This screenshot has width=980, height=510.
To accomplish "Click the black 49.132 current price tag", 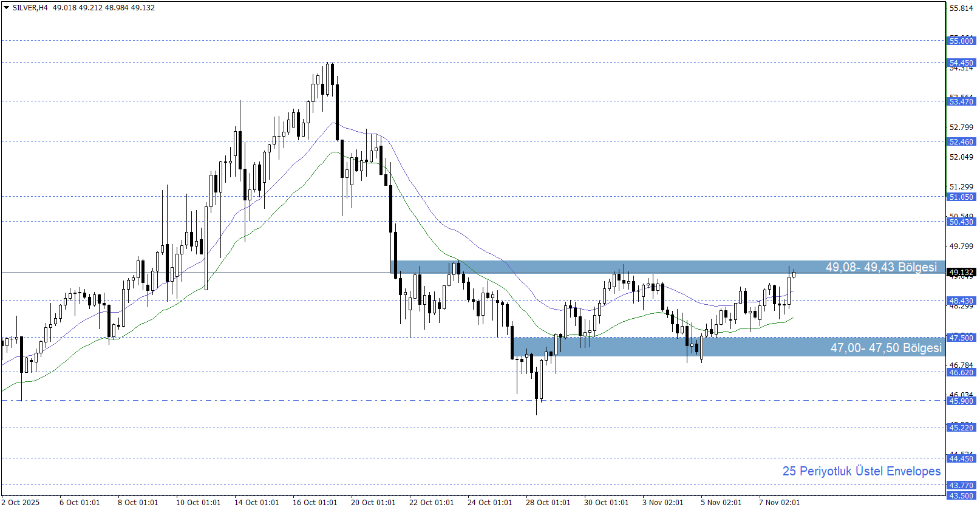I will [x=961, y=273].
